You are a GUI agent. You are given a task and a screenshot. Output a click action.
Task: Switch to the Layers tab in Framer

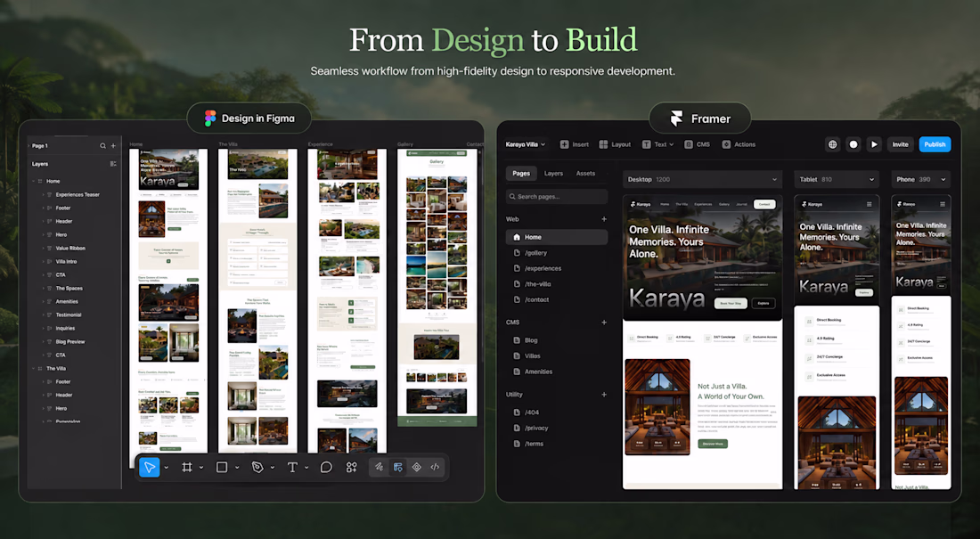[x=554, y=174]
